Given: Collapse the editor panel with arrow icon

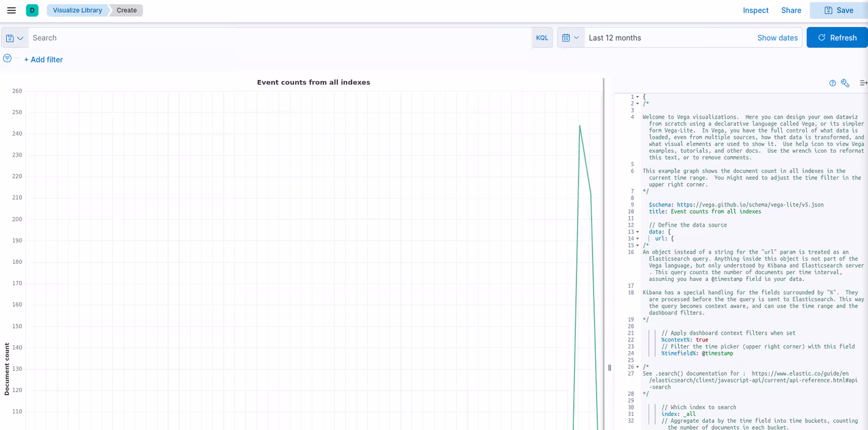Looking at the screenshot, I should click(863, 83).
